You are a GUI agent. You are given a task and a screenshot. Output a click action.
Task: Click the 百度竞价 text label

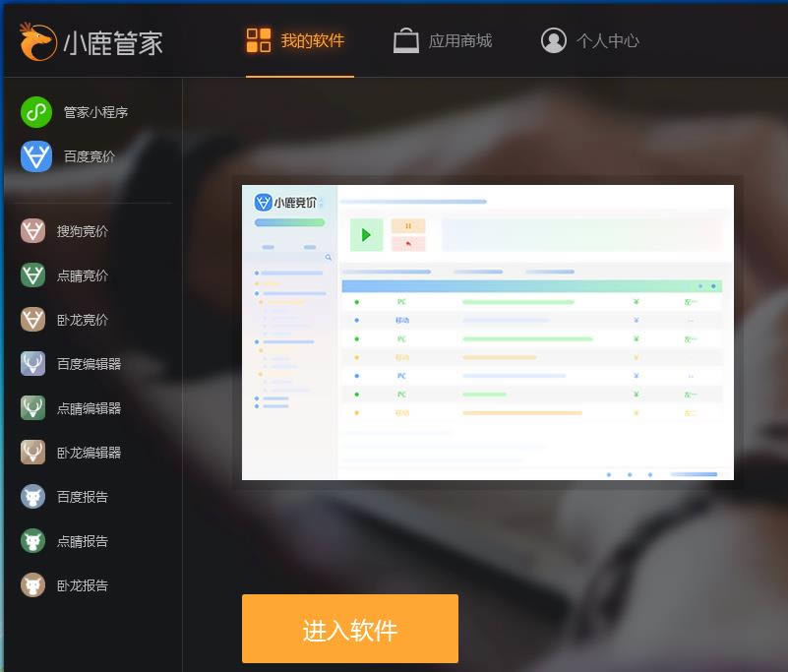90,156
